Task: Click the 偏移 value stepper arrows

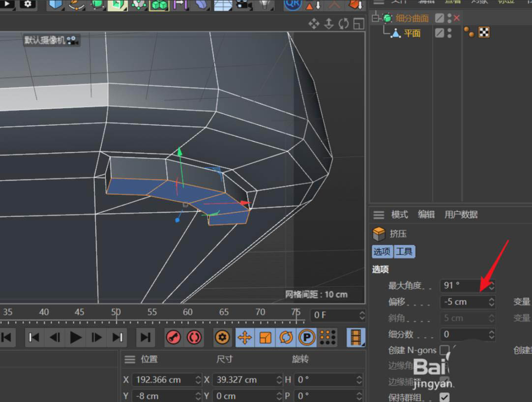Action: pyautogui.click(x=491, y=302)
